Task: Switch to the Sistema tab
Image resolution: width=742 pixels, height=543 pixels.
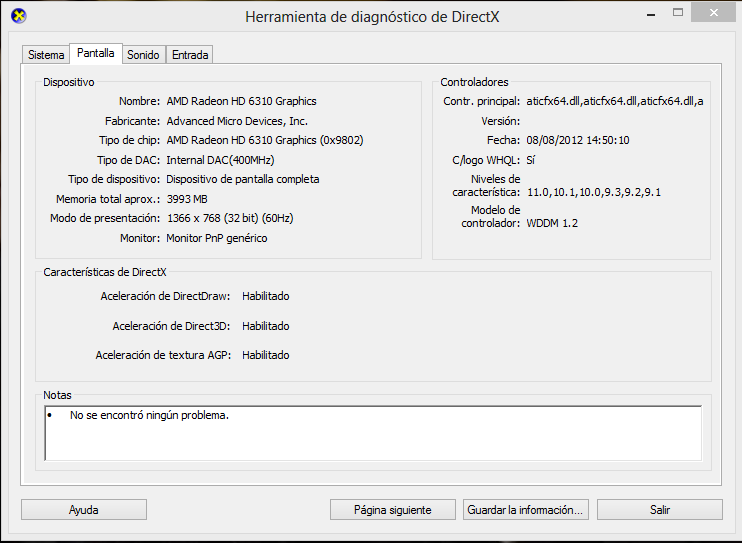Action: click(x=46, y=55)
